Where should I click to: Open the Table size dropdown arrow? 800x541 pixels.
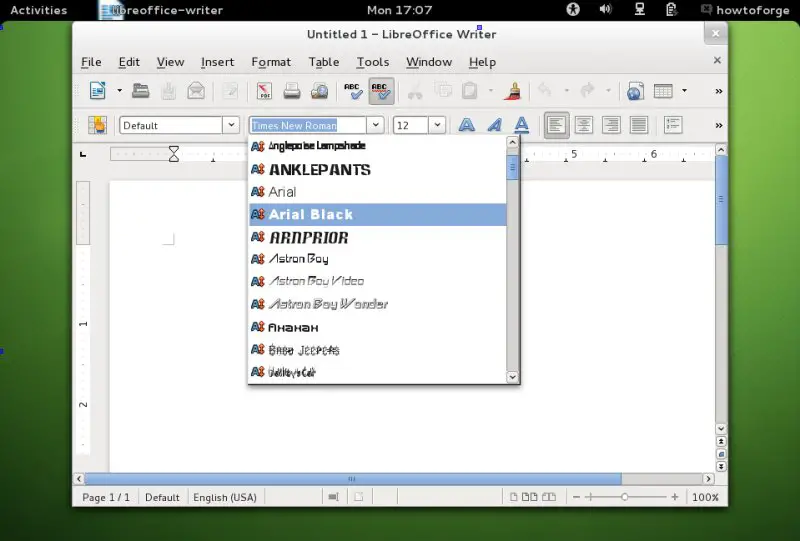point(684,91)
